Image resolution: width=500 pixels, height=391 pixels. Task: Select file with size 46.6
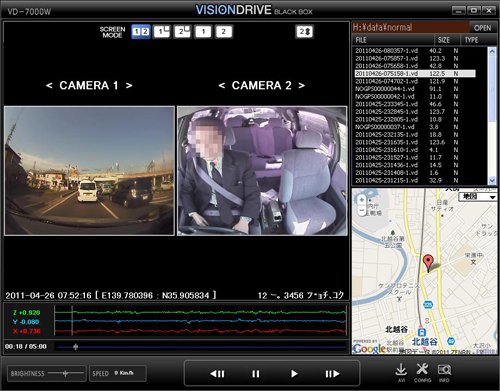[x=415, y=104]
